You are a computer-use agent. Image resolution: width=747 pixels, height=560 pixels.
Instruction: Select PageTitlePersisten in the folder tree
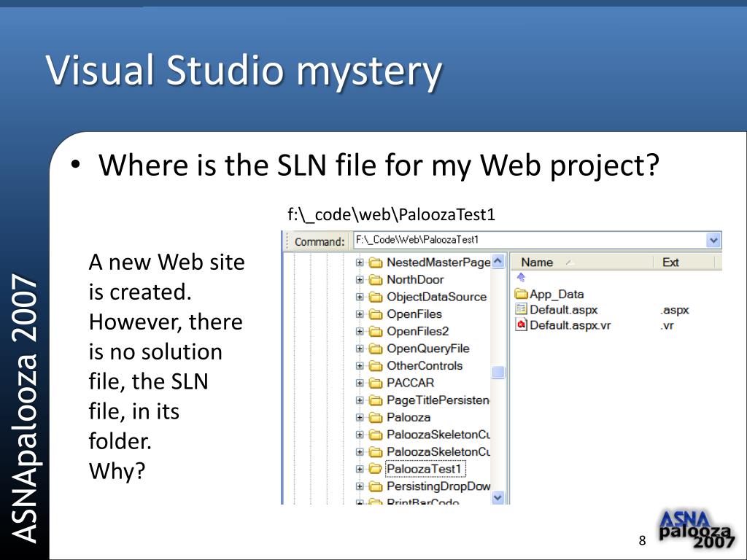click(x=438, y=400)
